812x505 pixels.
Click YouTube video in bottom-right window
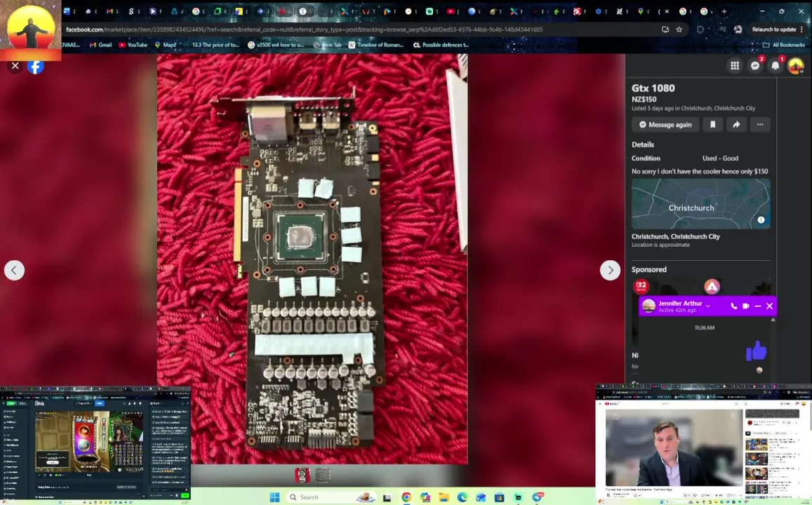[672, 447]
